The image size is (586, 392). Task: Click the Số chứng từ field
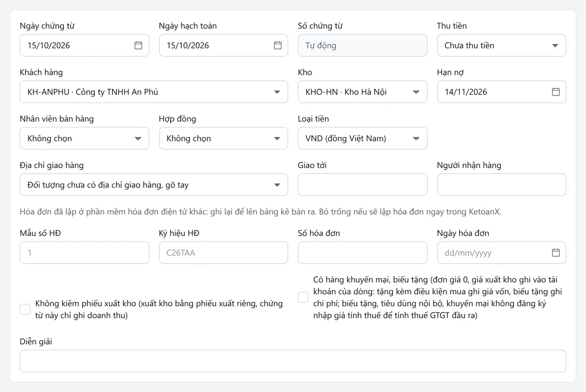[x=362, y=45]
